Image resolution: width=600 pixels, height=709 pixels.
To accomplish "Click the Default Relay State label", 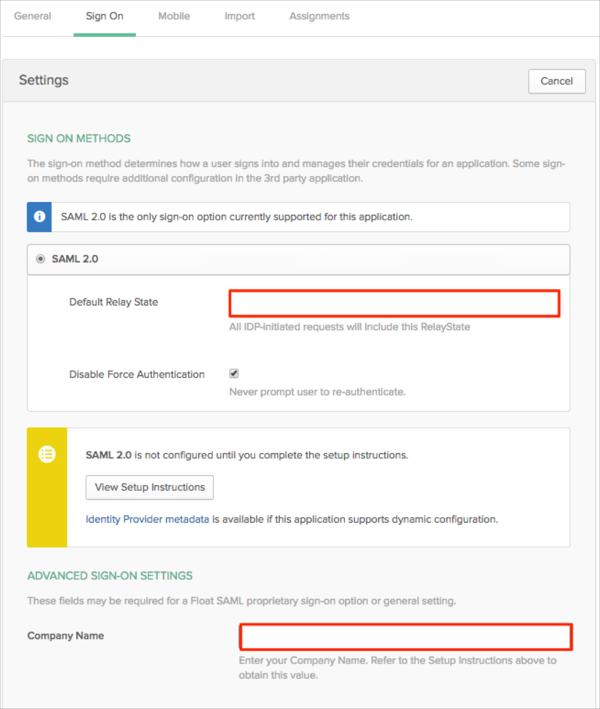I will pos(113,302).
